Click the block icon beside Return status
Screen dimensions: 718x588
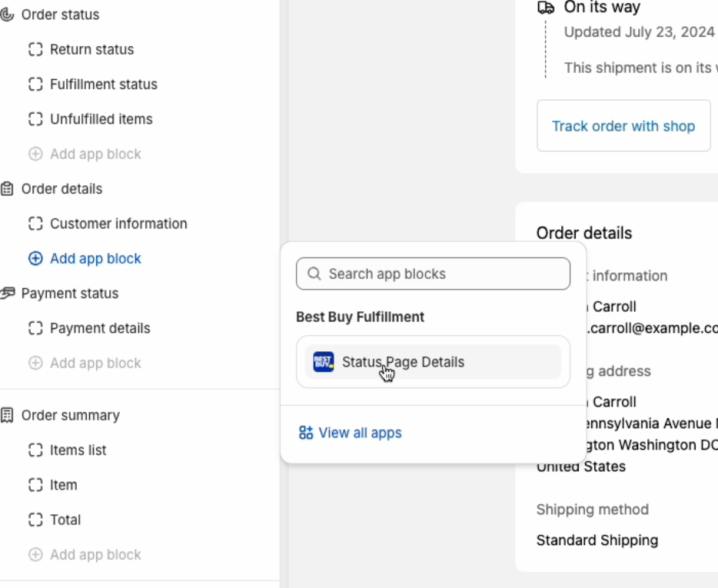35,49
